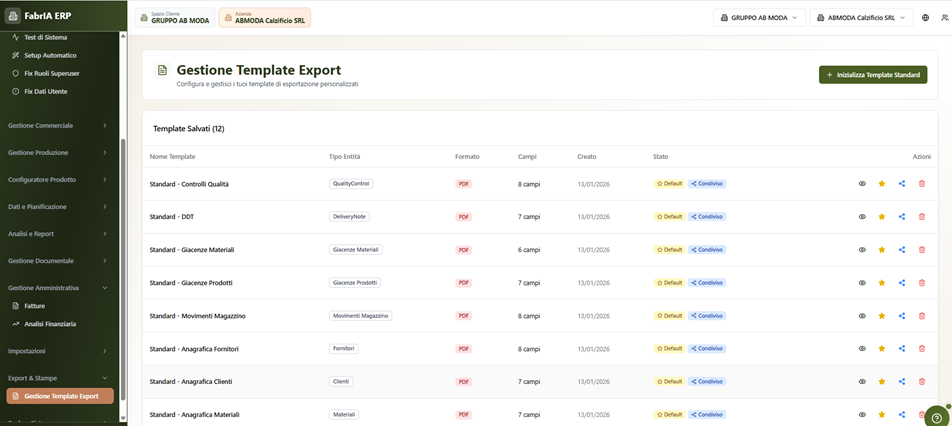Preview Standard - Anagrafica Fornitori with eye icon

[x=862, y=348]
